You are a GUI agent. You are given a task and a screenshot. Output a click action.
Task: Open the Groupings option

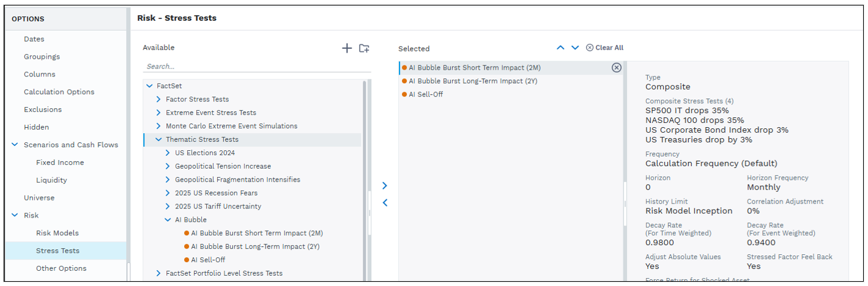42,56
